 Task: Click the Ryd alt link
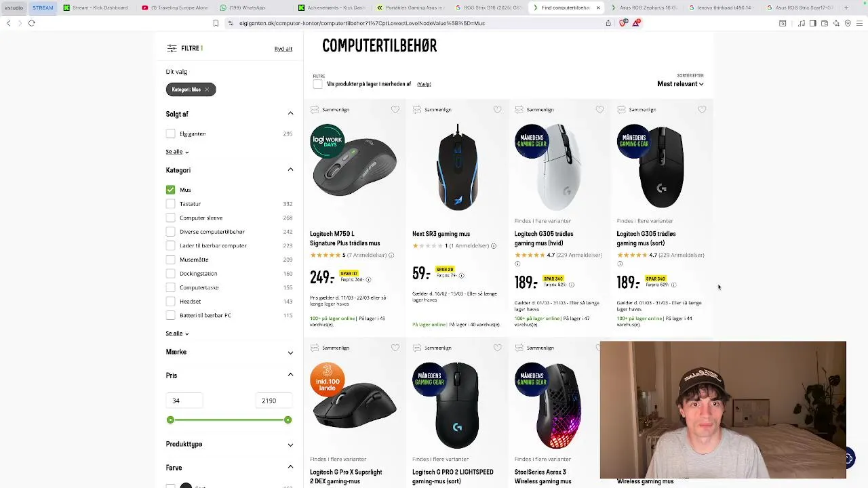283,49
